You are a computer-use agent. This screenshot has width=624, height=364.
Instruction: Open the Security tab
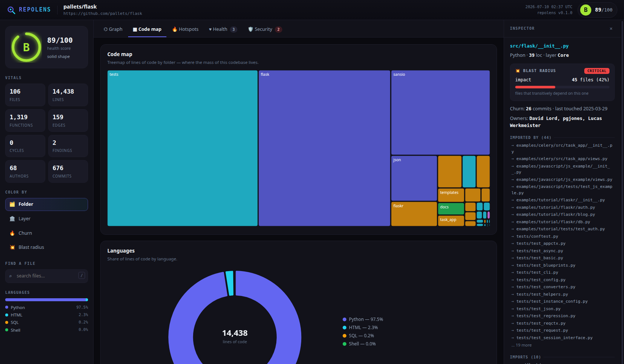(265, 29)
